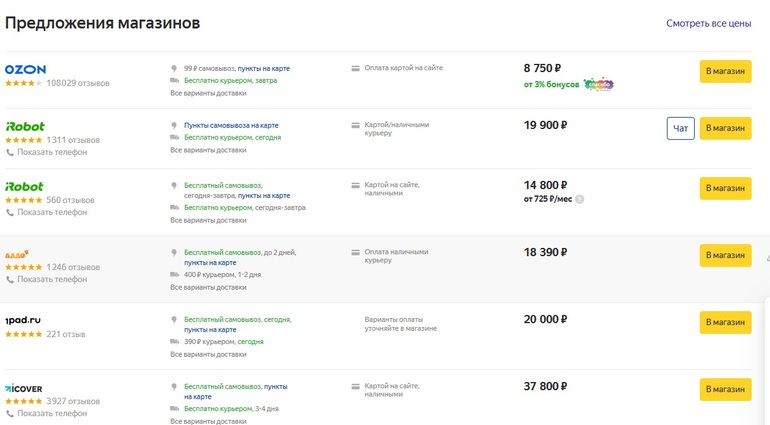This screenshot has width=770, height=425.
Task: Go to the OZON store for 8 750 ₽
Action: [725, 71]
